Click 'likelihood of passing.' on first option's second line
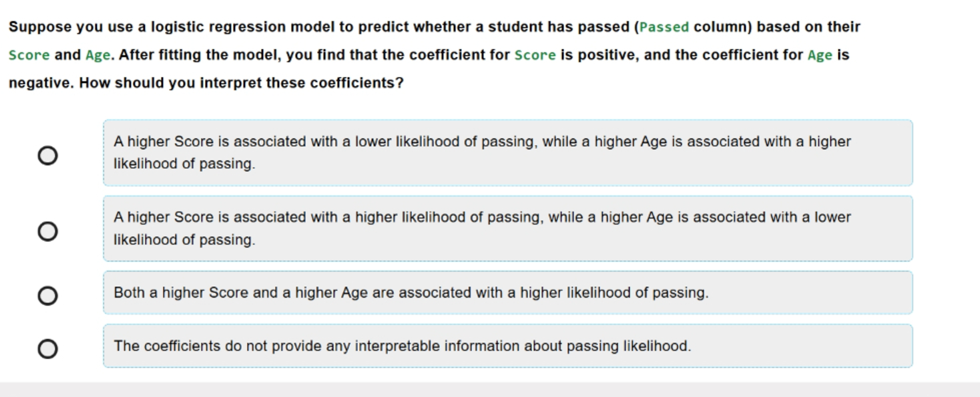The height and width of the screenshot is (397, 980). (184, 164)
